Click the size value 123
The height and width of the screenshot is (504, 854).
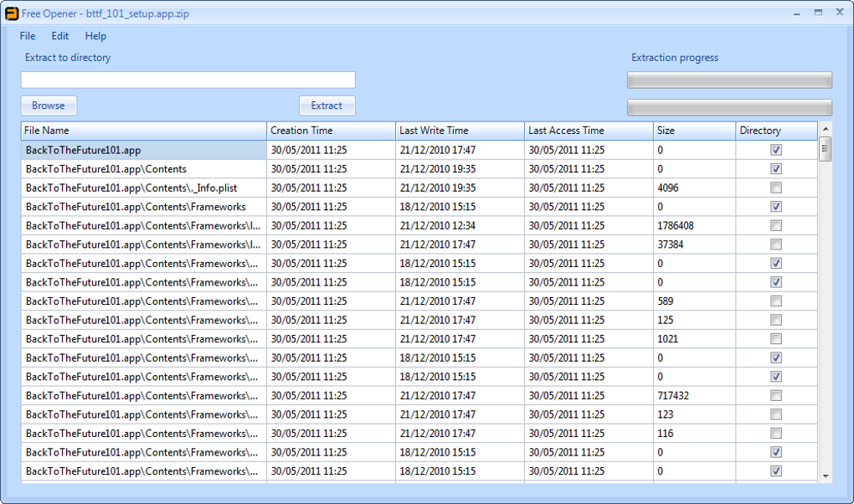coord(665,414)
